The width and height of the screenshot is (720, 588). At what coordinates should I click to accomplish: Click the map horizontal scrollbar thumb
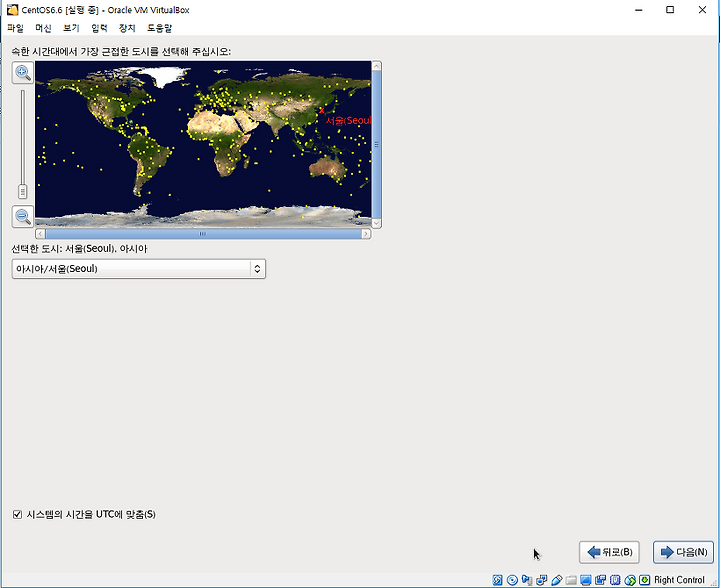tap(203, 234)
